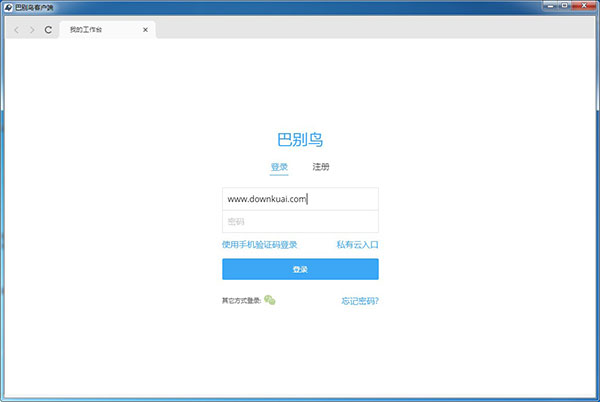Open 使用手机验证码登录 link
600x402 pixels.
tap(260, 244)
